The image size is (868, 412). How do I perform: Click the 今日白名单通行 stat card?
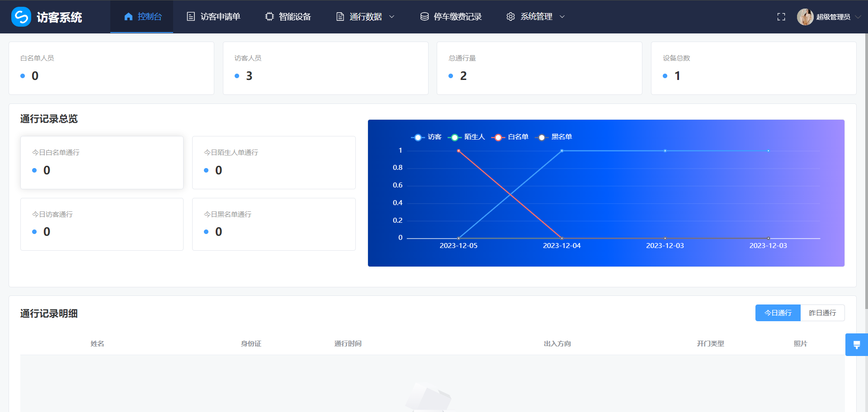(x=102, y=162)
